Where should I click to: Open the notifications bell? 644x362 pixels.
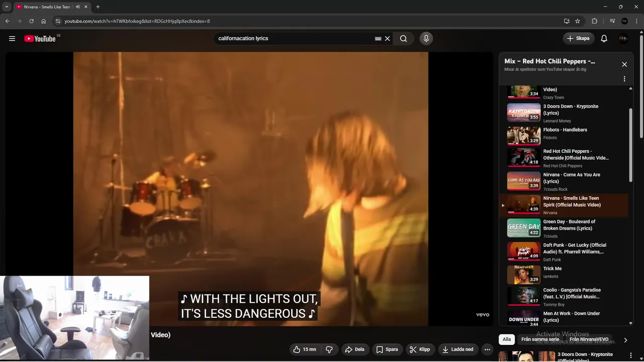click(604, 39)
